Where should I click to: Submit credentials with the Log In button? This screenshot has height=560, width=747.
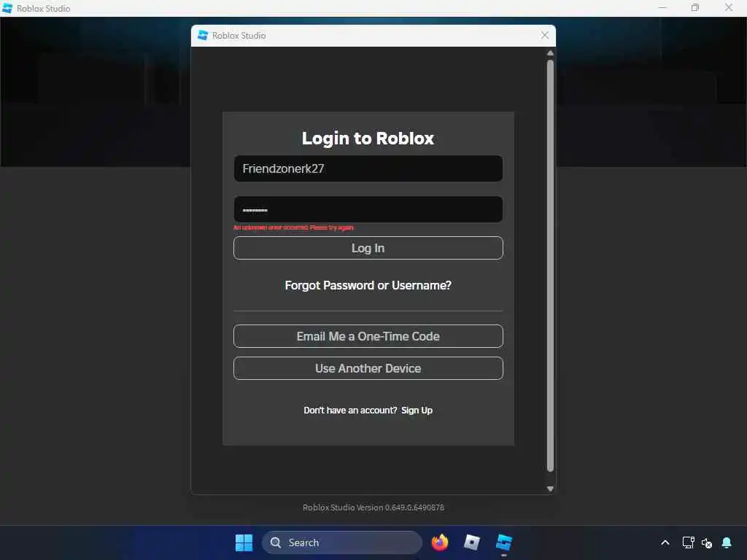(368, 248)
